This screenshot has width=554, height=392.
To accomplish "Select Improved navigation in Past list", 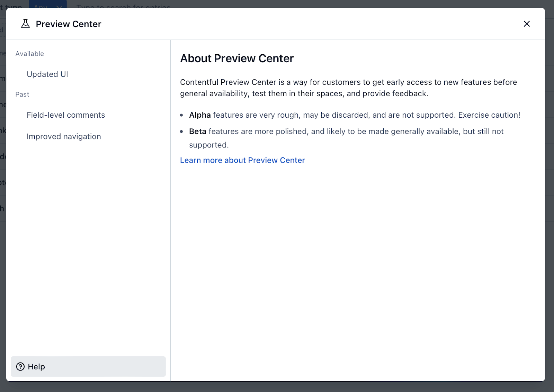I will click(64, 136).
